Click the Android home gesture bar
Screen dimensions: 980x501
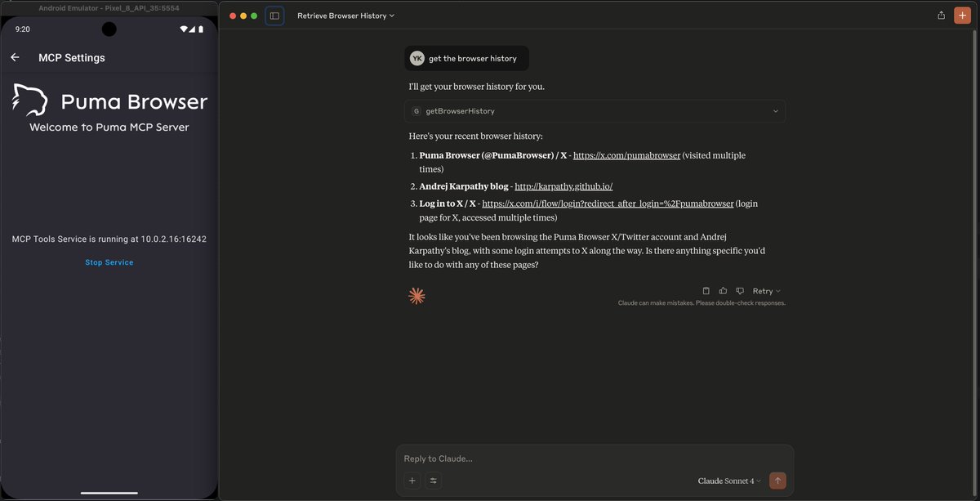(109, 492)
